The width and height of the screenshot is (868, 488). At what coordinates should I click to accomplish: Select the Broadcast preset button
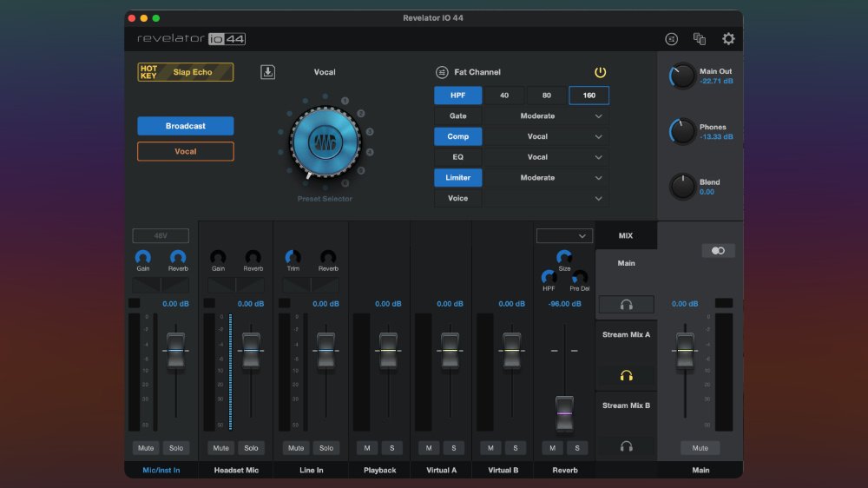pos(186,126)
